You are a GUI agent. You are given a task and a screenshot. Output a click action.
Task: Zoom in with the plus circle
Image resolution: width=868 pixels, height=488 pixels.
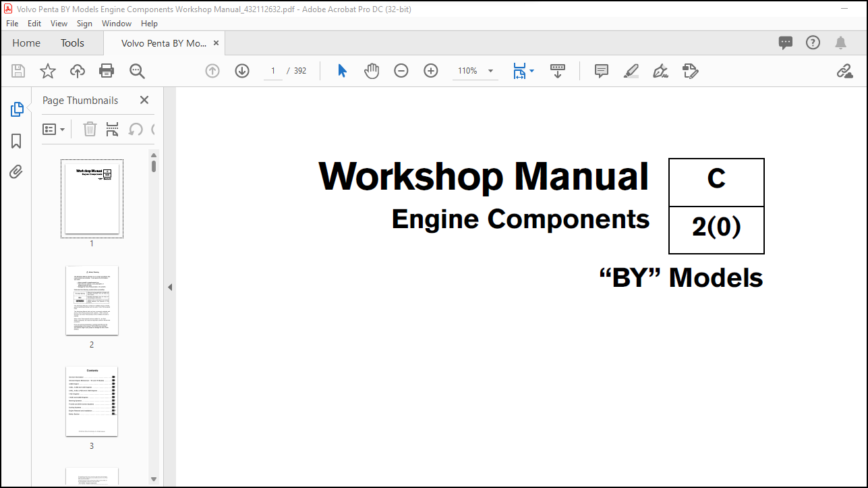[x=431, y=71]
